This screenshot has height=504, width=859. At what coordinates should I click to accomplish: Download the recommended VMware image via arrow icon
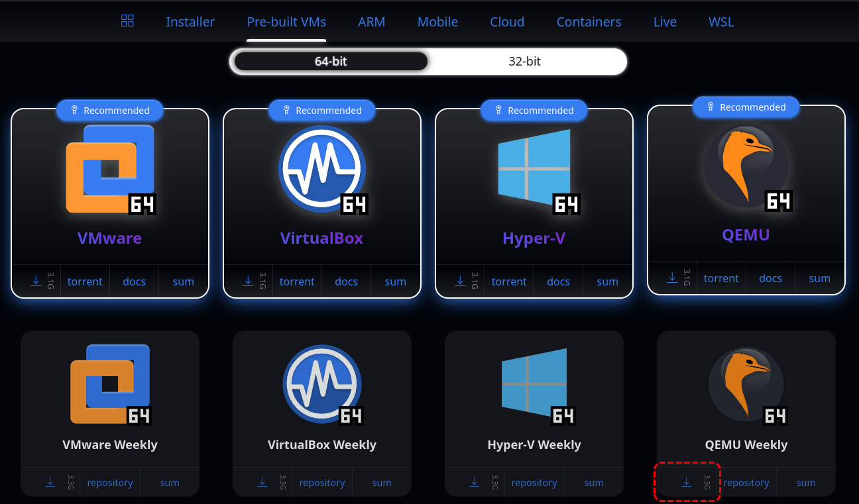(36, 281)
